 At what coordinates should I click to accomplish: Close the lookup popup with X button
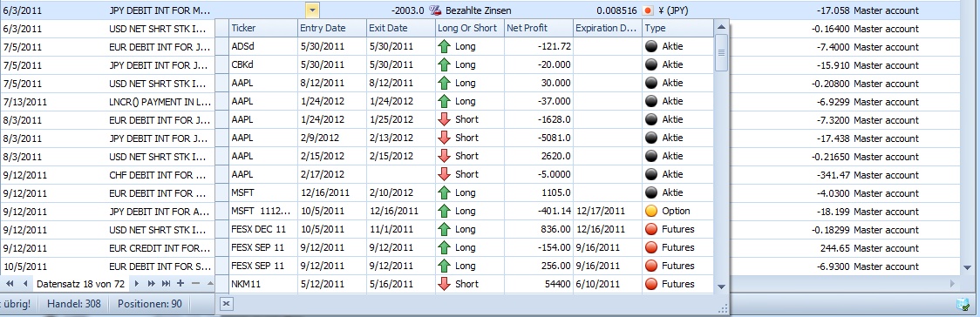(x=226, y=304)
